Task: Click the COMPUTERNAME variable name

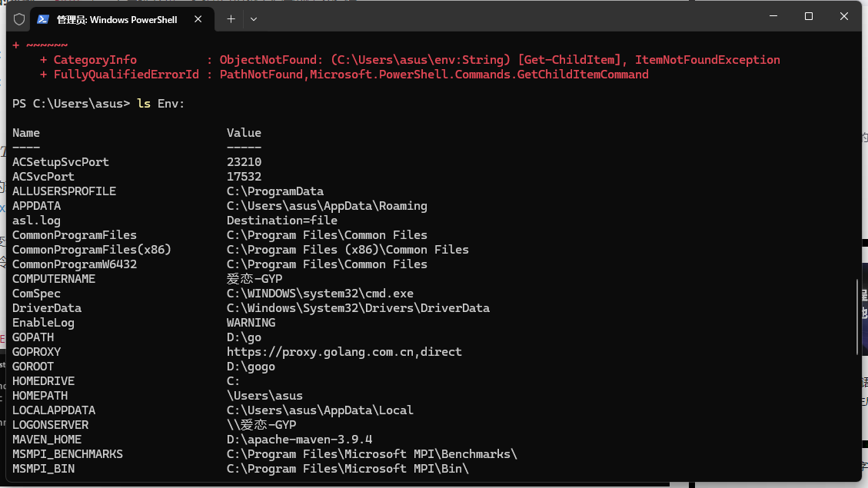Action: 54,279
